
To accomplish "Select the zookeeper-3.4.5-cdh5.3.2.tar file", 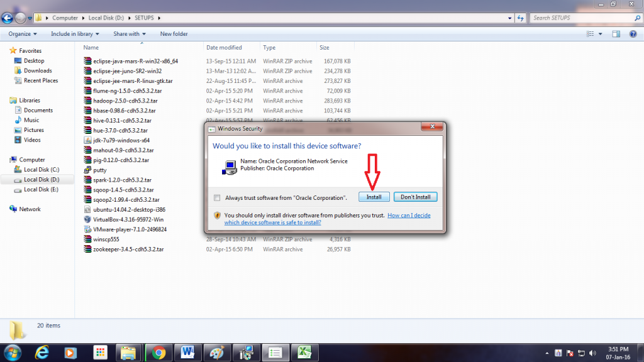I will tap(128, 249).
